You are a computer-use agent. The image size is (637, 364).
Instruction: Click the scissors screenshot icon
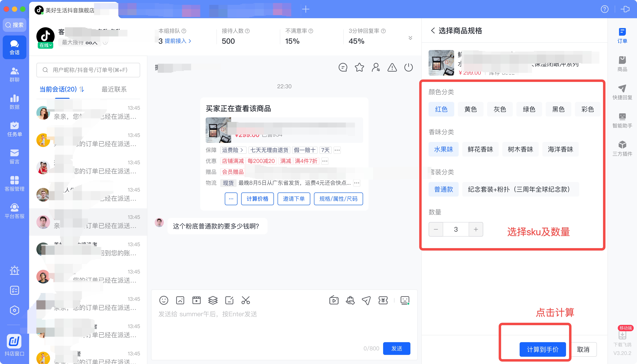pyautogui.click(x=246, y=300)
